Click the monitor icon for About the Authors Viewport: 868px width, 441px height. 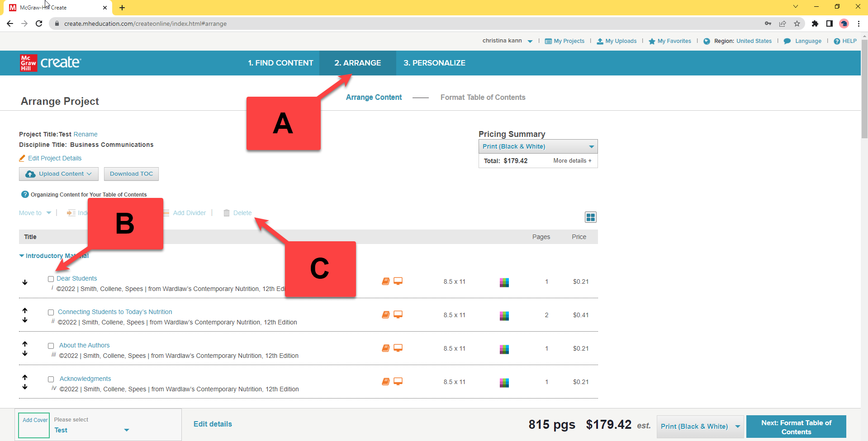coord(398,348)
